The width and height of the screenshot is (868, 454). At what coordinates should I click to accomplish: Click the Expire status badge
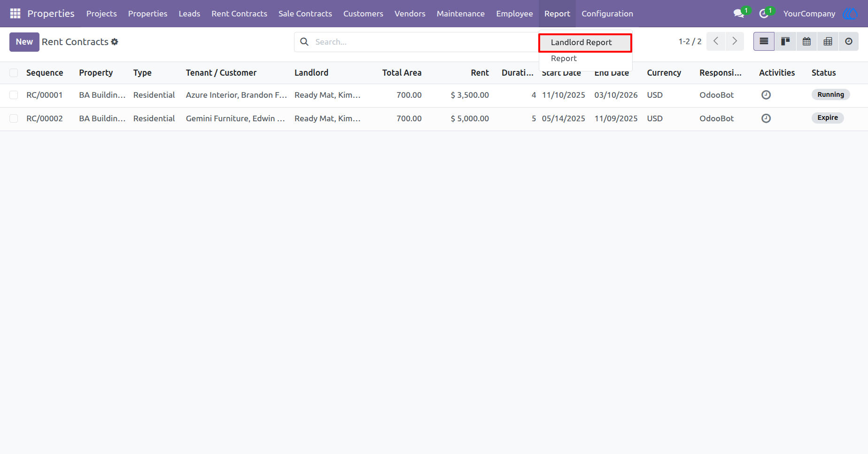pos(828,118)
